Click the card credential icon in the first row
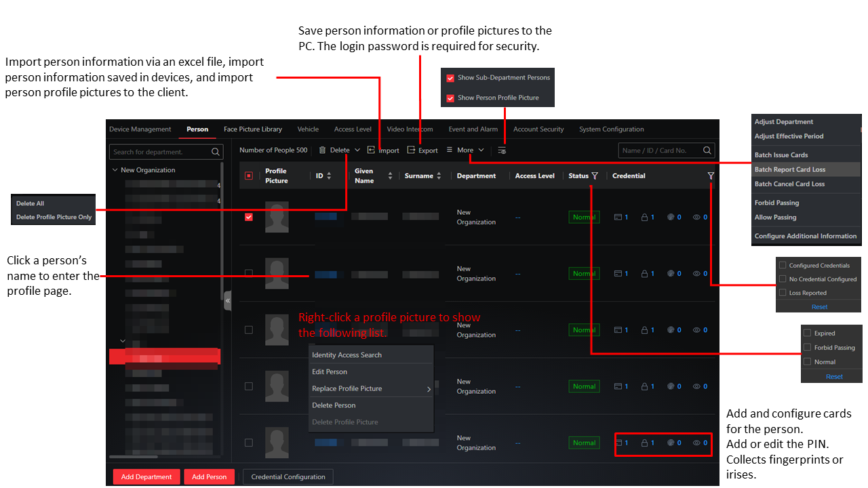Screen dimensions: 868x488 [618, 218]
